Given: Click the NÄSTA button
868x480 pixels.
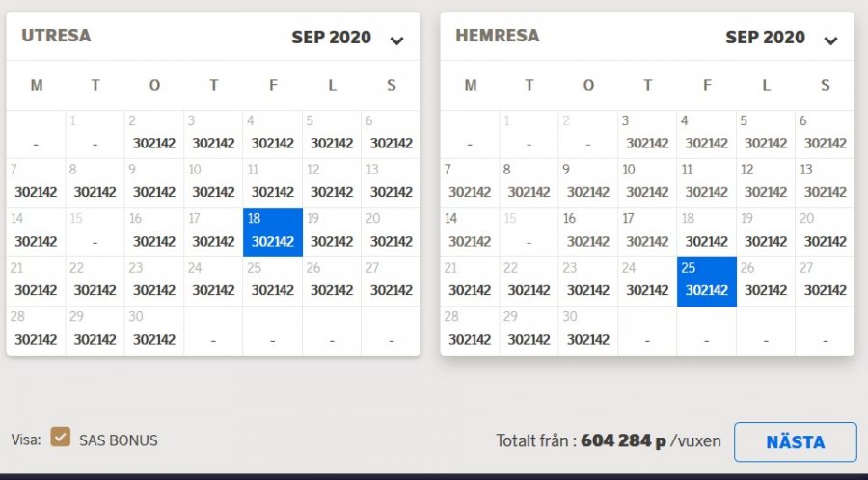Looking at the screenshot, I should [x=795, y=442].
